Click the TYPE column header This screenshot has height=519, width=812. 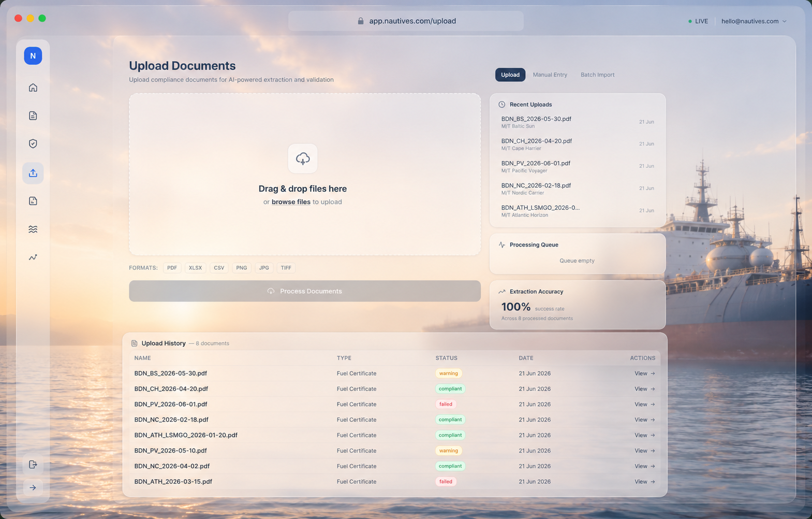(344, 358)
